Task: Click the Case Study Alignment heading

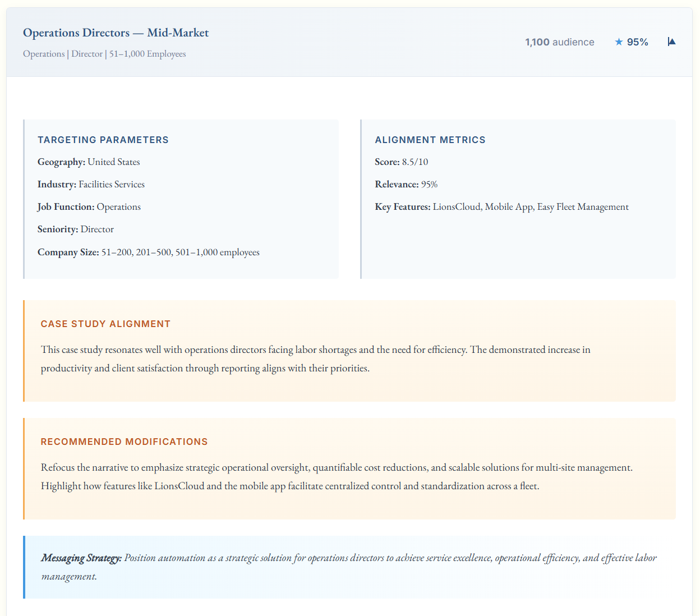Action: pos(105,324)
